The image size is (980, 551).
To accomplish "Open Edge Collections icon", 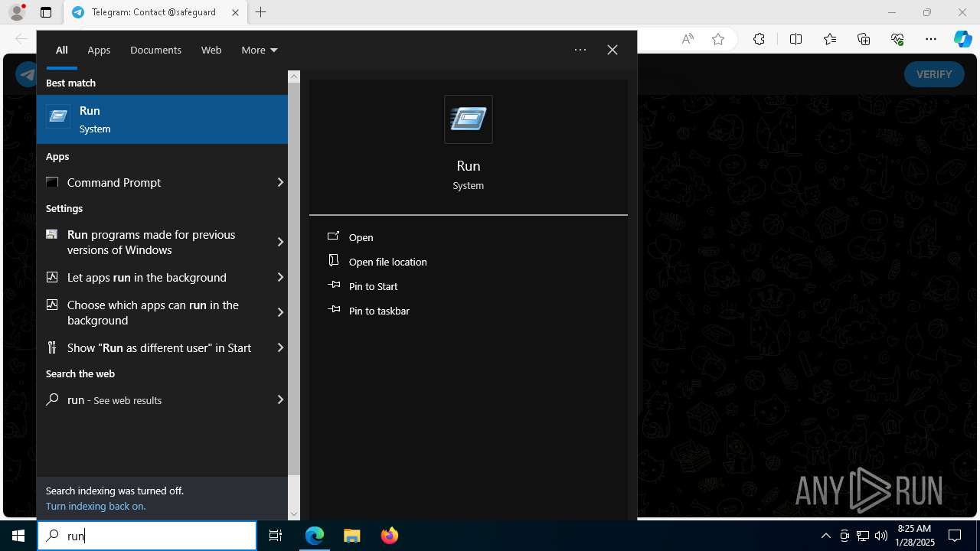I will [x=864, y=39].
